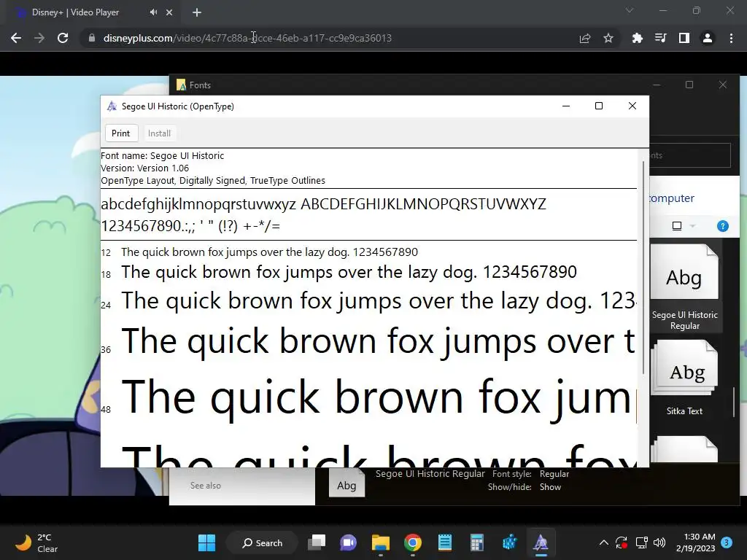Click Fonts window title bar text
This screenshot has width=747, height=560.
[200, 85]
